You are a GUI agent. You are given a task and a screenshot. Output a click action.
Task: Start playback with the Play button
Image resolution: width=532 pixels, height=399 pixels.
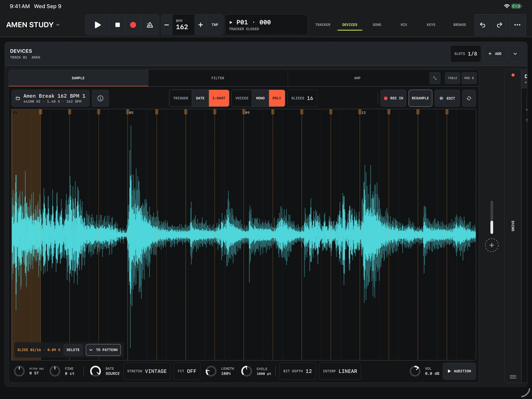pos(97,25)
